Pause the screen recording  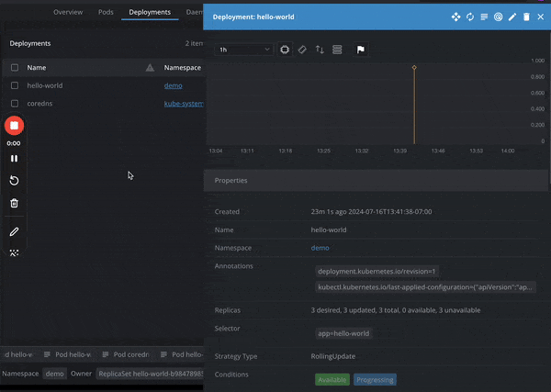click(14, 159)
